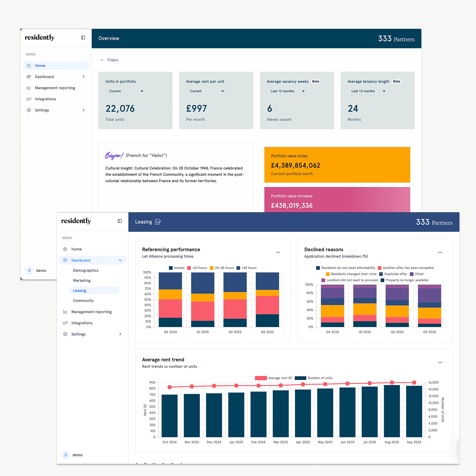The image size is (476, 476).
Task: Toggle Duplicate offer legend entry
Action: (393, 274)
